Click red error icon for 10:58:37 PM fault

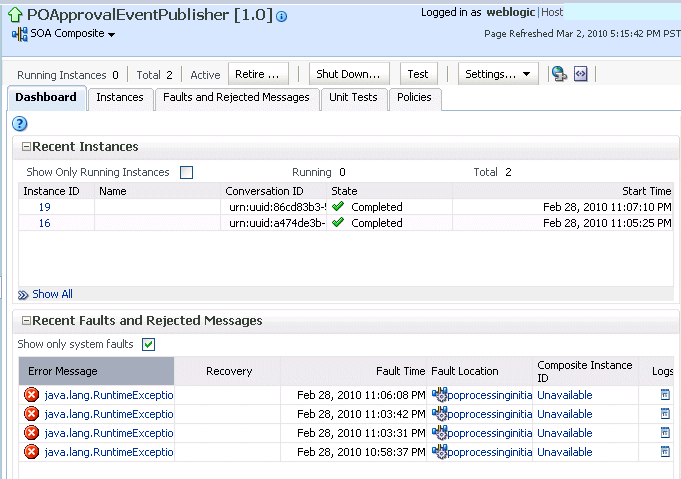[x=31, y=452]
